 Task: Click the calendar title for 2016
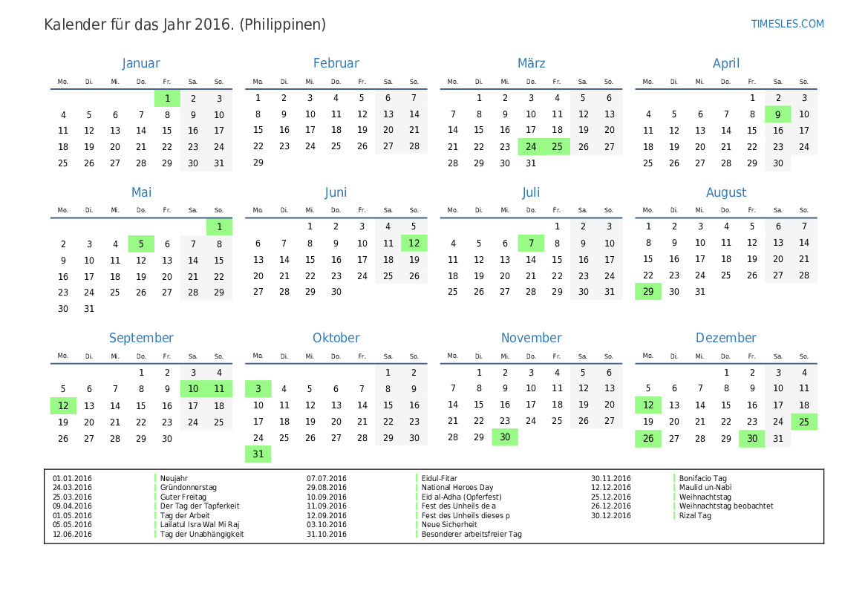pyautogui.click(x=185, y=25)
